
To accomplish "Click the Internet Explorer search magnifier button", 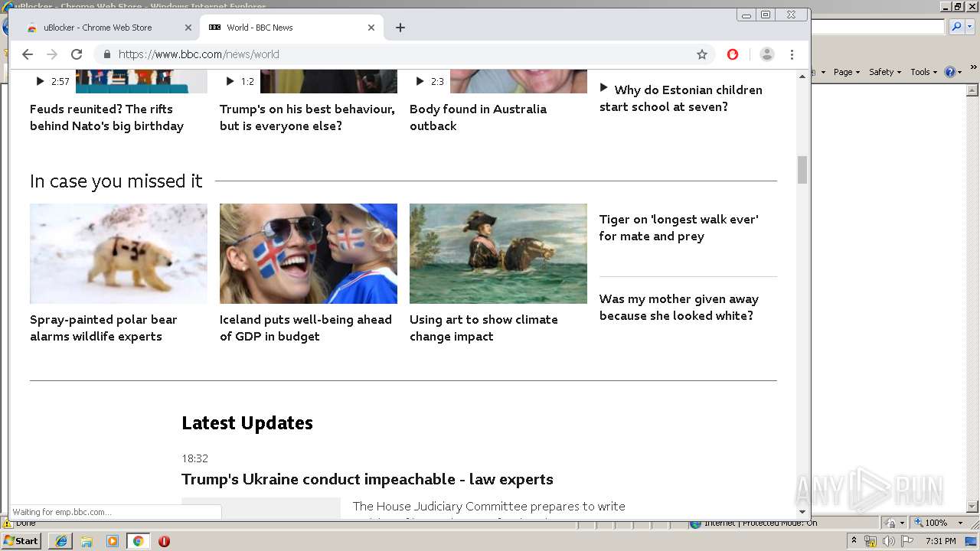I will click(x=956, y=27).
